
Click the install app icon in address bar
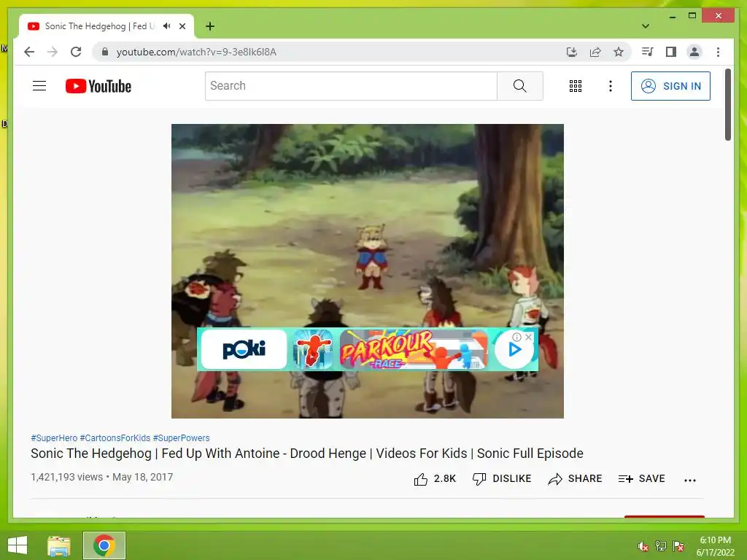[x=572, y=52]
